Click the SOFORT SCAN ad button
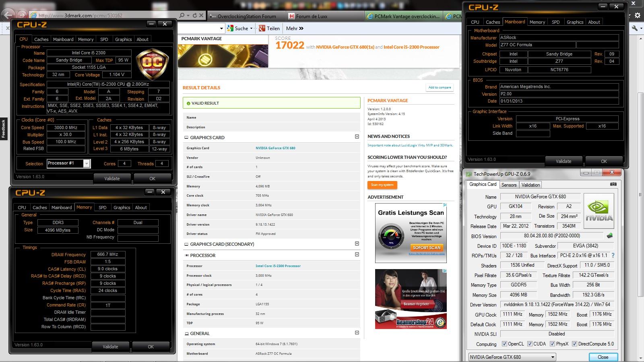Image resolution: width=644 pixels, height=362 pixels. (x=427, y=247)
